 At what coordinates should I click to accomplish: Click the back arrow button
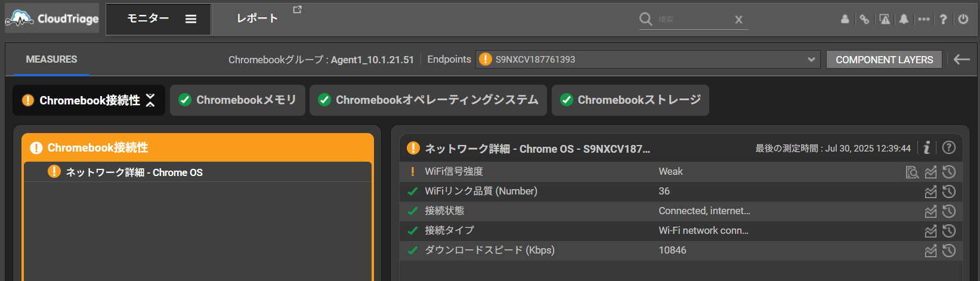[x=961, y=59]
